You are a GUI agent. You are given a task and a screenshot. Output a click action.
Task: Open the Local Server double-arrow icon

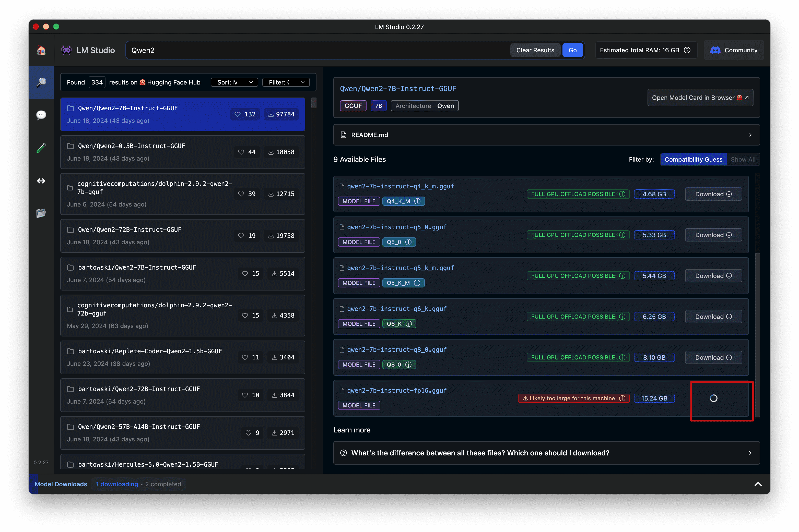(x=41, y=181)
